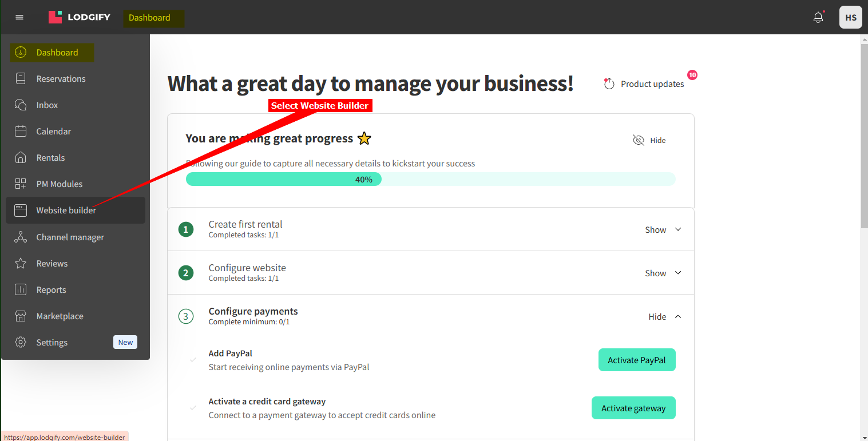Click the Create first rental heading
868x441 pixels.
point(245,224)
